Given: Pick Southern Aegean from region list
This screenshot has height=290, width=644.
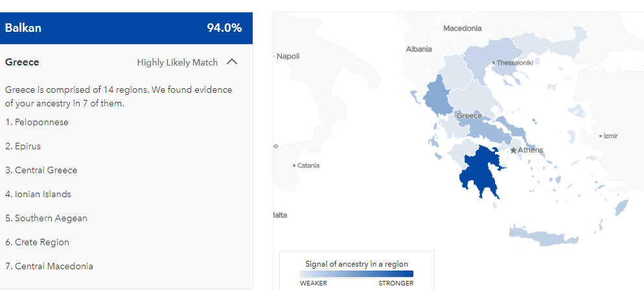Looking at the screenshot, I should [47, 218].
